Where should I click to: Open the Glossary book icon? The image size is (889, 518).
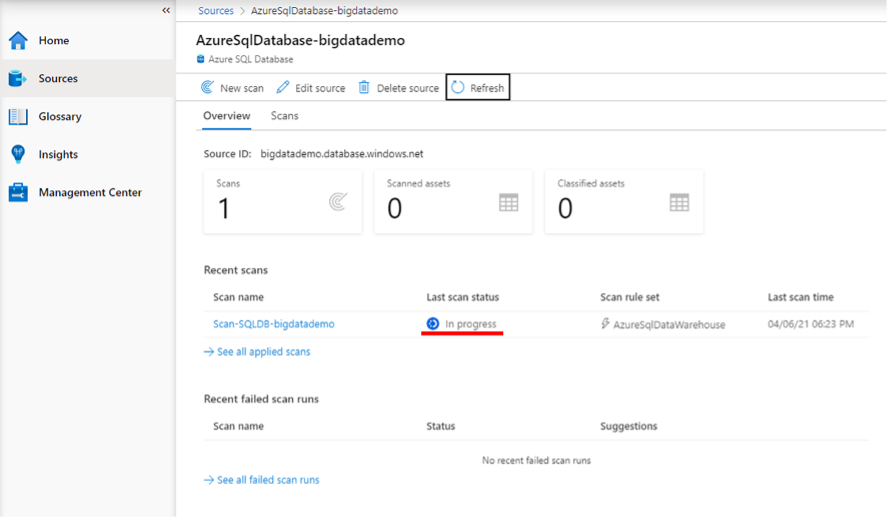[x=18, y=116]
